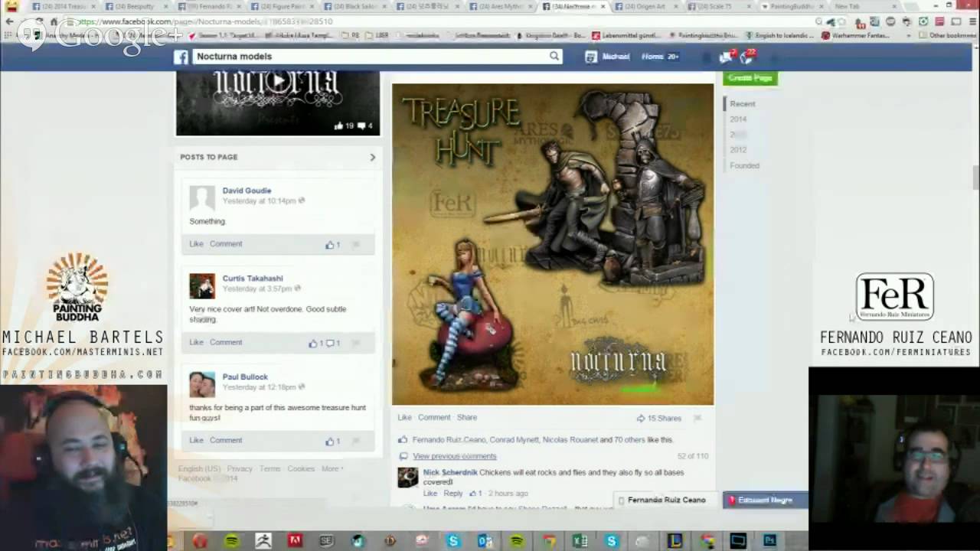Open David Goudie's profile link
980x551 pixels.
coord(247,191)
